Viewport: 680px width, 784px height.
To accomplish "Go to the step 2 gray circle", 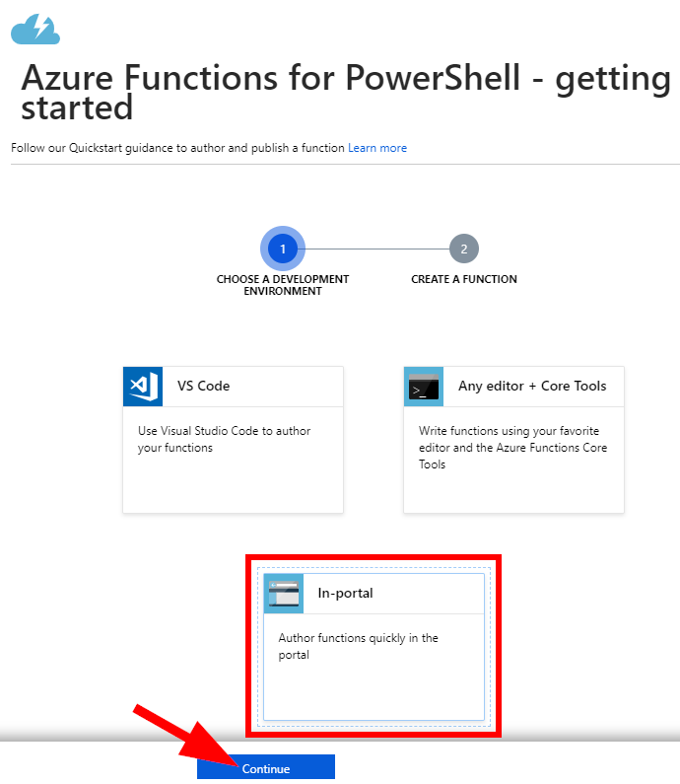I will 464,249.
